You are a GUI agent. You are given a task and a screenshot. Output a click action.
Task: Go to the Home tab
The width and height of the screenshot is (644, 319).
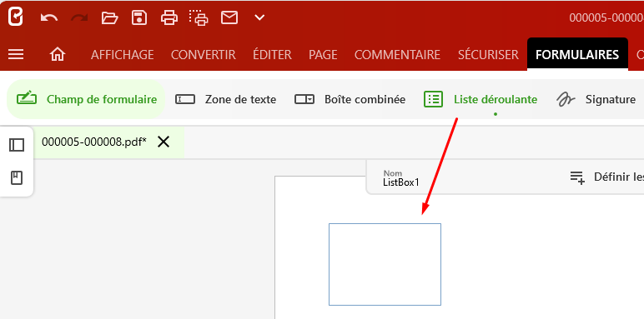(x=58, y=54)
